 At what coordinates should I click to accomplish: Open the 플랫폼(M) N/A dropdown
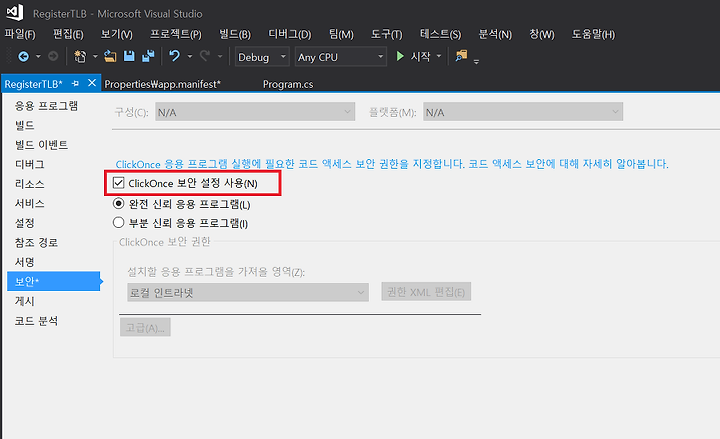[523, 112]
